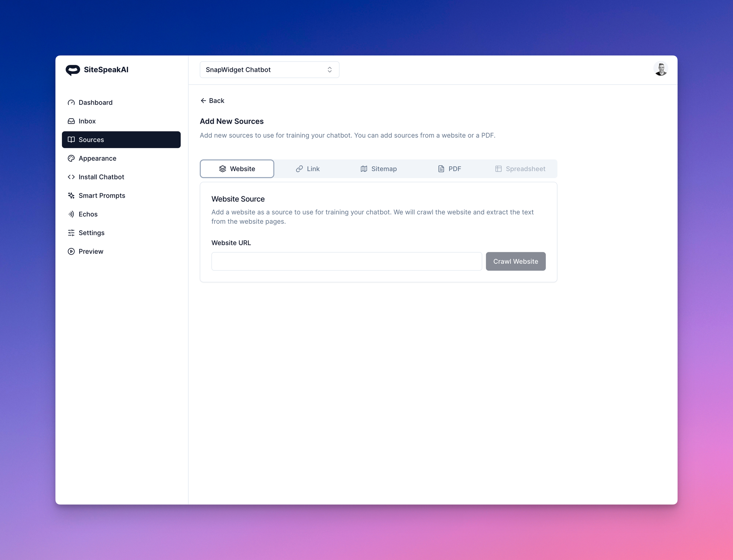
Task: Select the Website source tab
Action: click(x=237, y=169)
